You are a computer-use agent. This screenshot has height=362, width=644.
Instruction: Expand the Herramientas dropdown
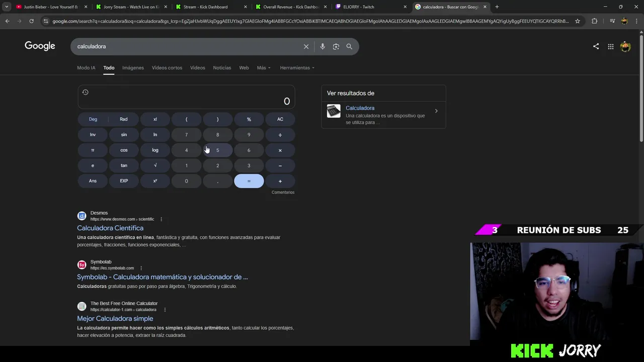coord(297,68)
